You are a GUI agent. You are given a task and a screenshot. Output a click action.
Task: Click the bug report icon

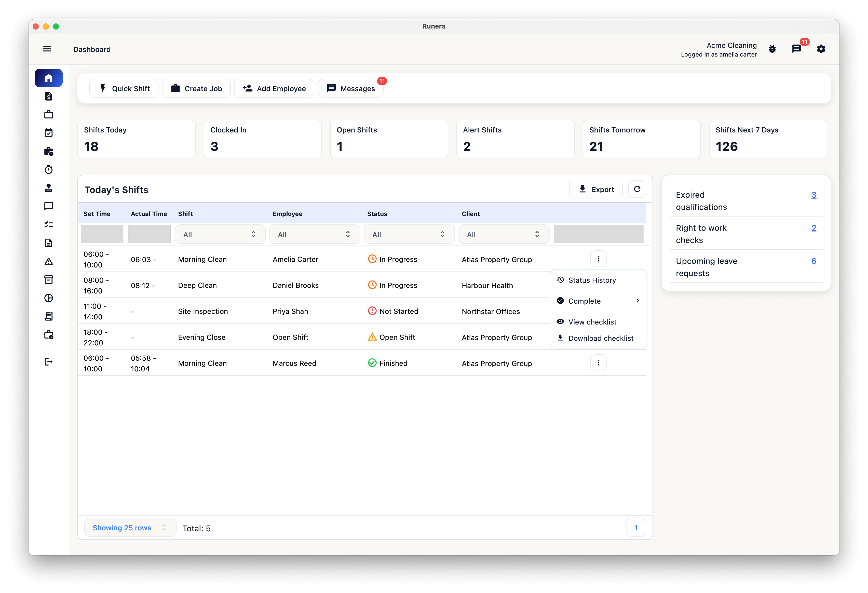[x=772, y=49]
